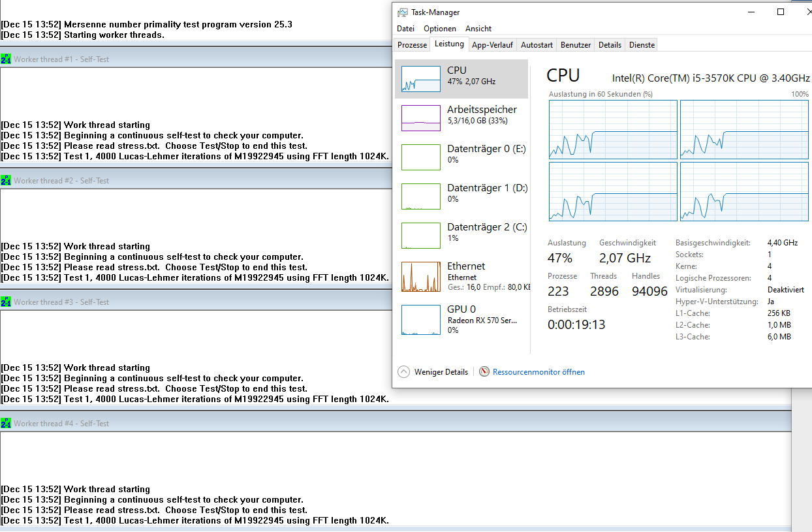The width and height of the screenshot is (812, 532).
Task: Open the Ansicht menu
Action: (478, 28)
